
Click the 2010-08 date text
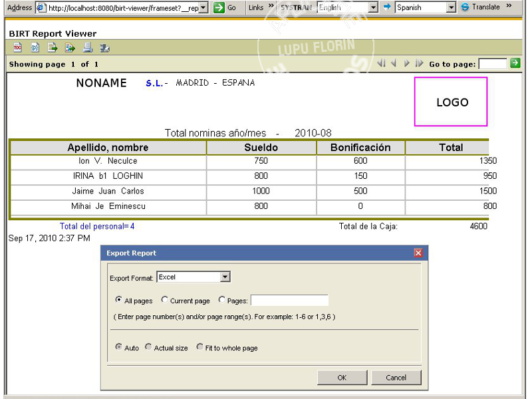(x=313, y=133)
